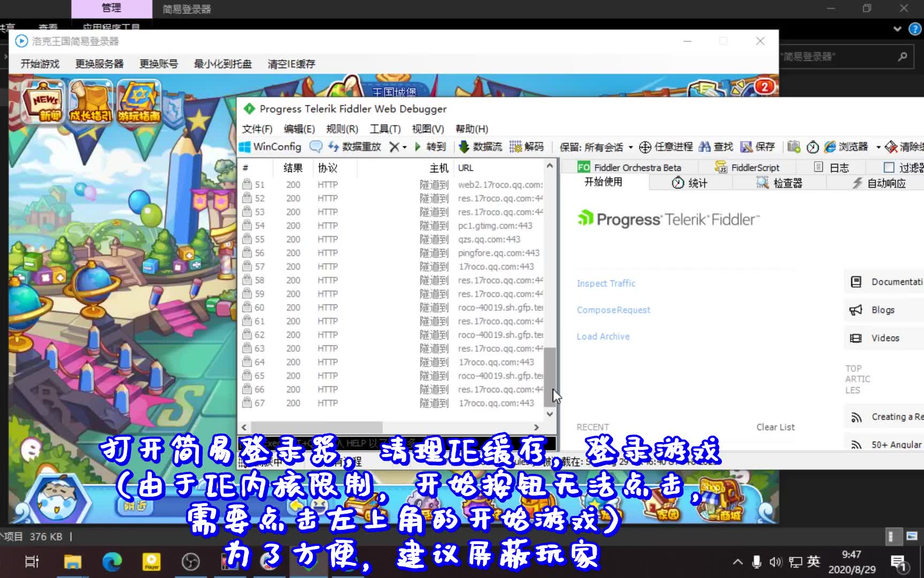Click the Remove X icon in Fiddler toolbar

[394, 147]
